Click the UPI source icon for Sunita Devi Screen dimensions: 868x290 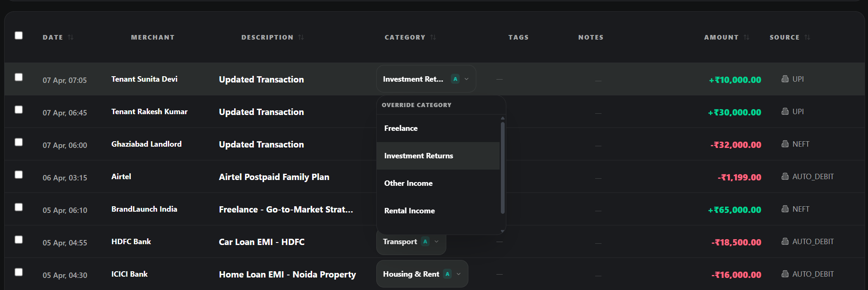tap(785, 79)
